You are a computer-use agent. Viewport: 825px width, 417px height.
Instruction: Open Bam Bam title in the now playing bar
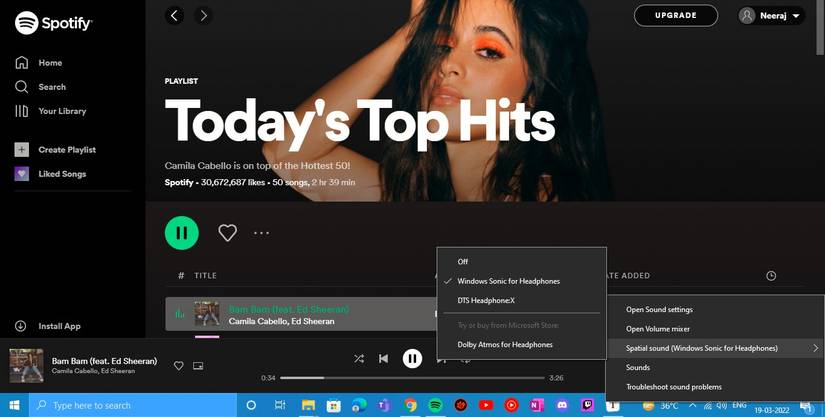(x=104, y=361)
